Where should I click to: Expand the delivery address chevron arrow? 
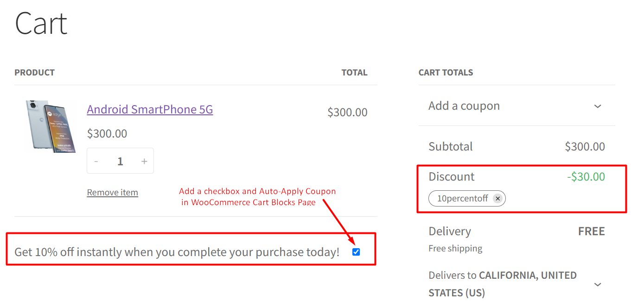click(x=598, y=284)
